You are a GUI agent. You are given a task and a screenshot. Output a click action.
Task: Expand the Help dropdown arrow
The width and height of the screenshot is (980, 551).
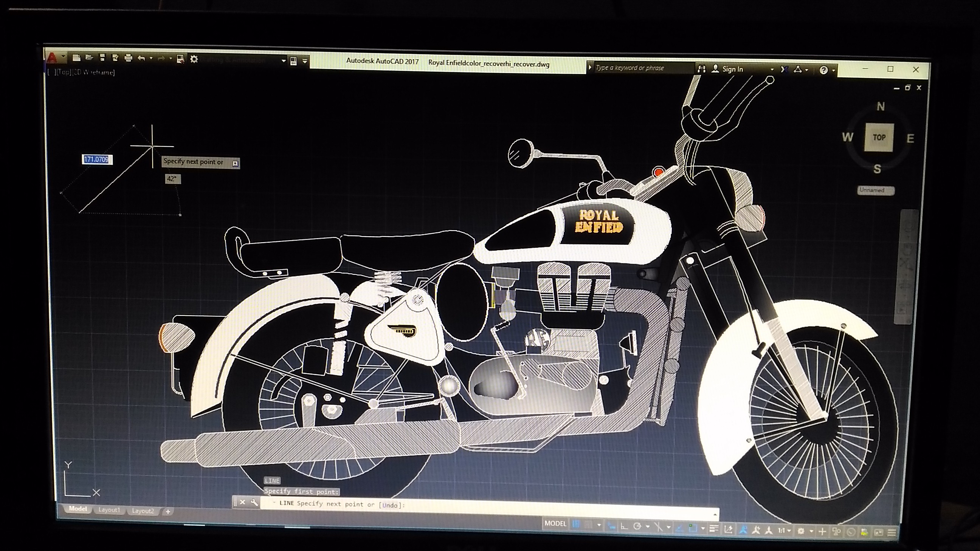coord(834,71)
